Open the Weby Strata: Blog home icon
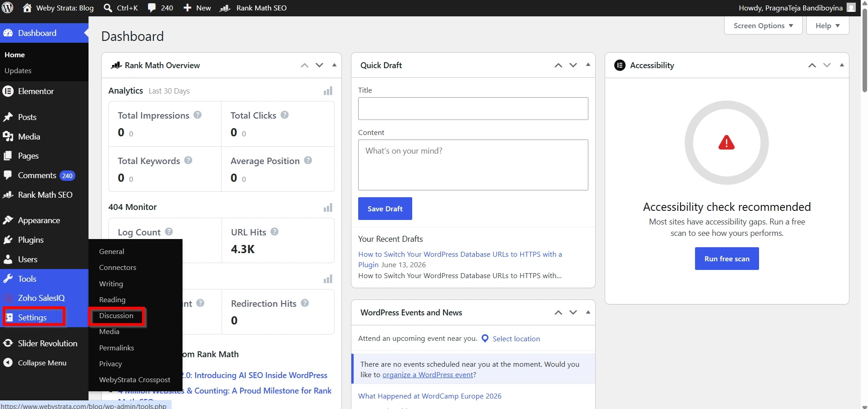 point(27,8)
